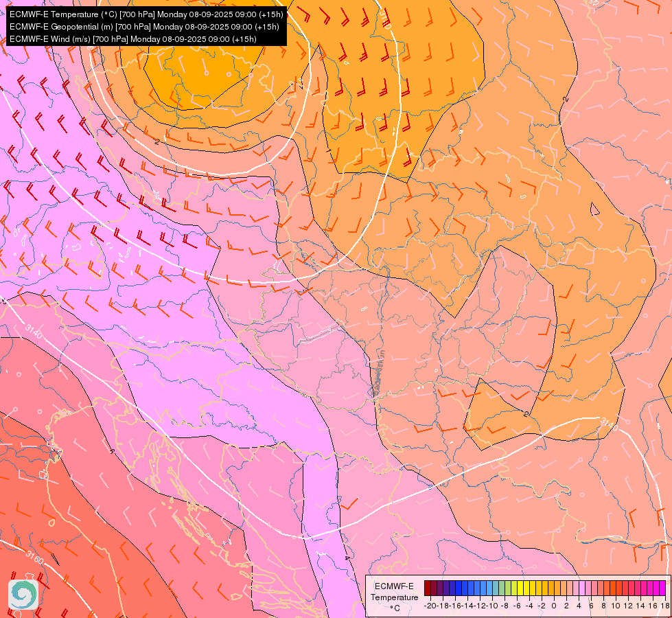Click the legend value '10'
This screenshot has height=618, width=672.
tap(616, 606)
